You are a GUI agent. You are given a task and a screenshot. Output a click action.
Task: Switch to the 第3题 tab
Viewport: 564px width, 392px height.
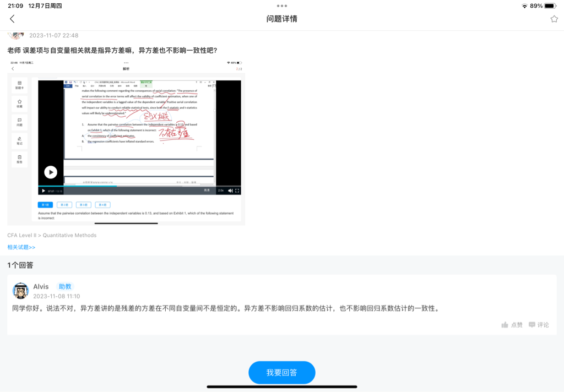click(83, 205)
